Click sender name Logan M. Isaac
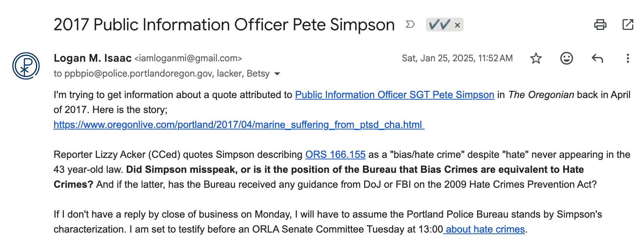644x246 pixels. 93,58
